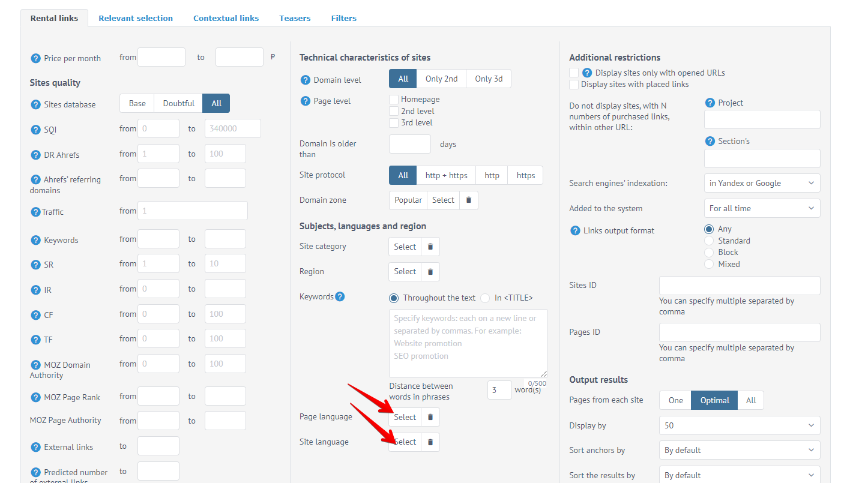Set pages from each site to All

(751, 400)
